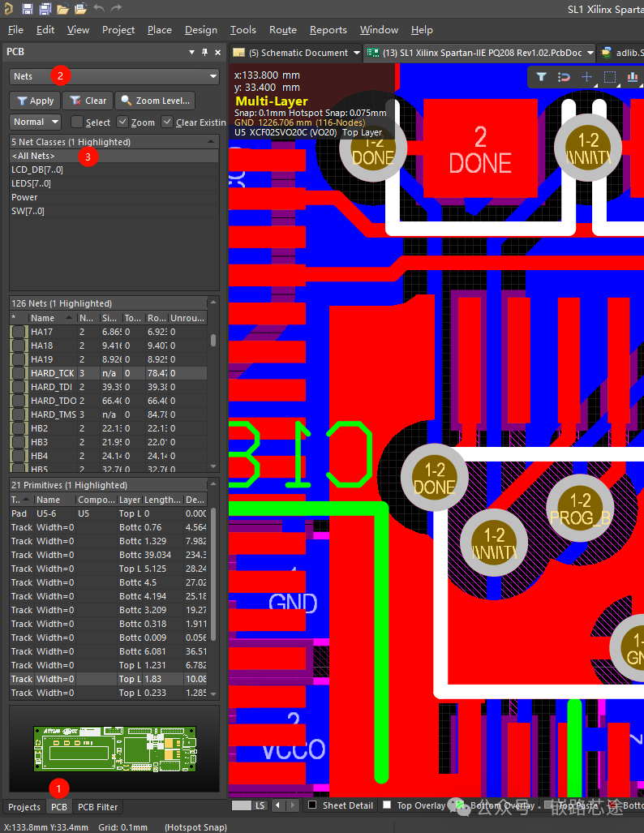The width and height of the screenshot is (644, 833).
Task: Save the current document
Action: click(x=27, y=8)
